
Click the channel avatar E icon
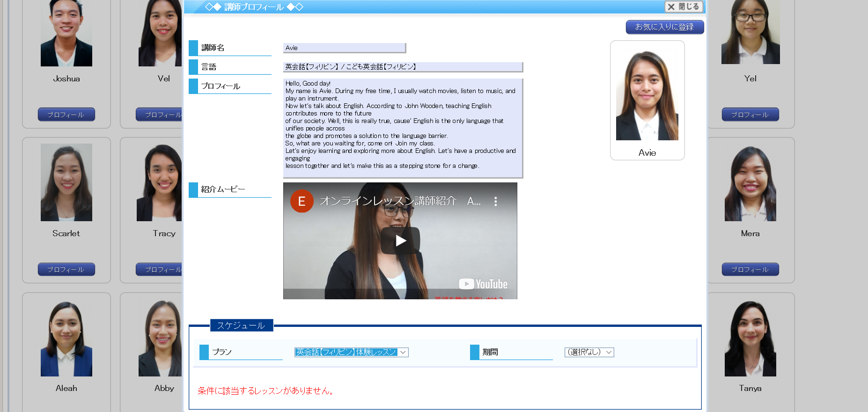(302, 201)
